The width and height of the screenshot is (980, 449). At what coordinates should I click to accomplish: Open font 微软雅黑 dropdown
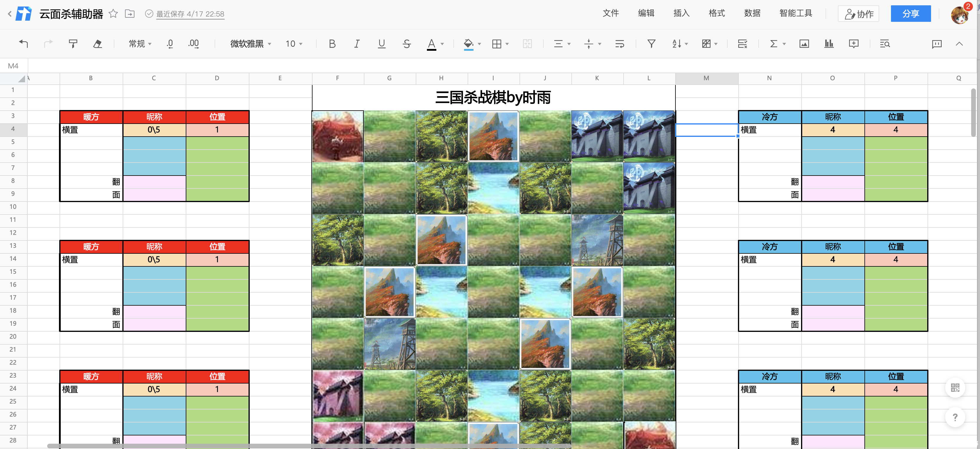click(x=251, y=44)
